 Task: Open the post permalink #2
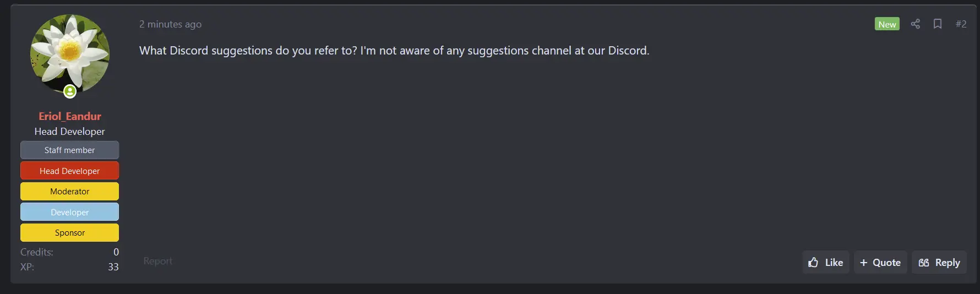point(961,24)
